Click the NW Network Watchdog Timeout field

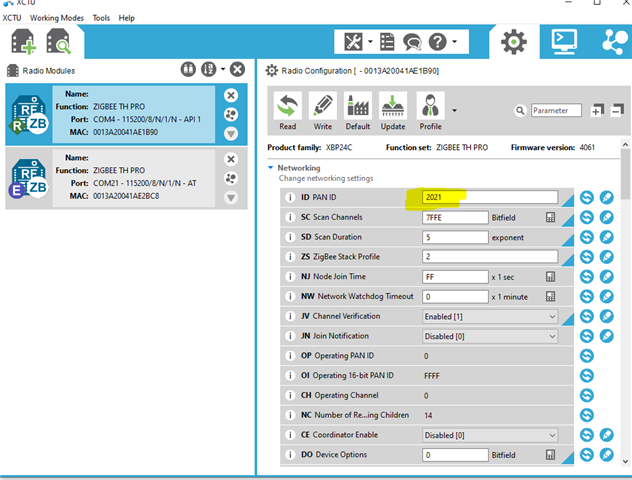(455, 297)
